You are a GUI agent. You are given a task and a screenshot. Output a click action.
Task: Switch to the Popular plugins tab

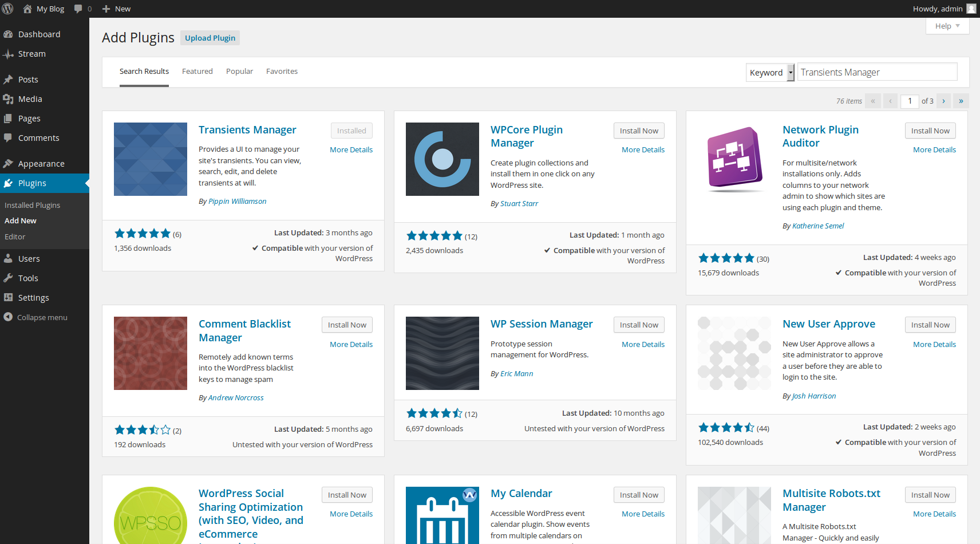pyautogui.click(x=239, y=72)
